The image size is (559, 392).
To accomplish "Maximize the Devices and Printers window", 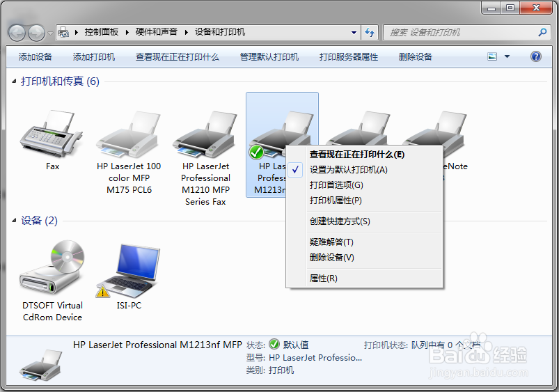I will (x=510, y=8).
